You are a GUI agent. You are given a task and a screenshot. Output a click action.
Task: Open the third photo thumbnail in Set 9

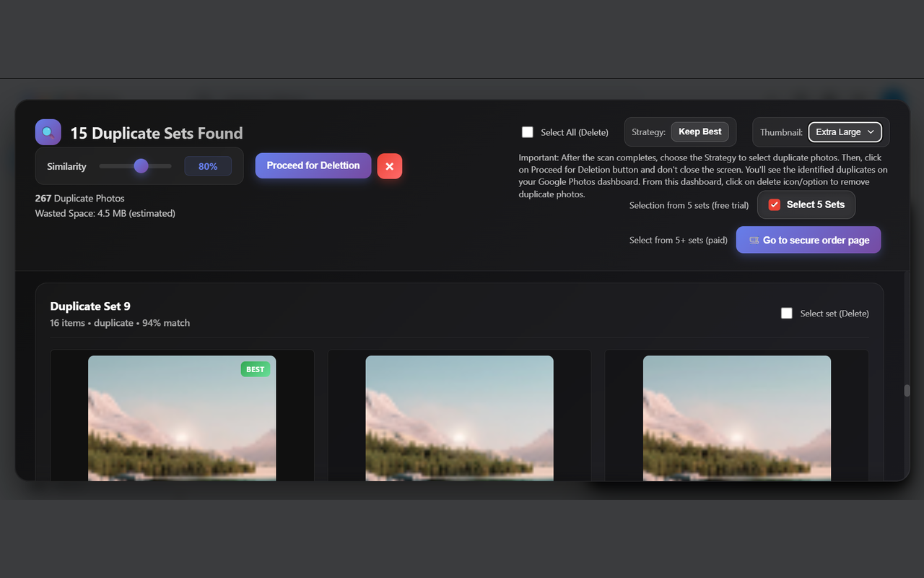tap(737, 418)
